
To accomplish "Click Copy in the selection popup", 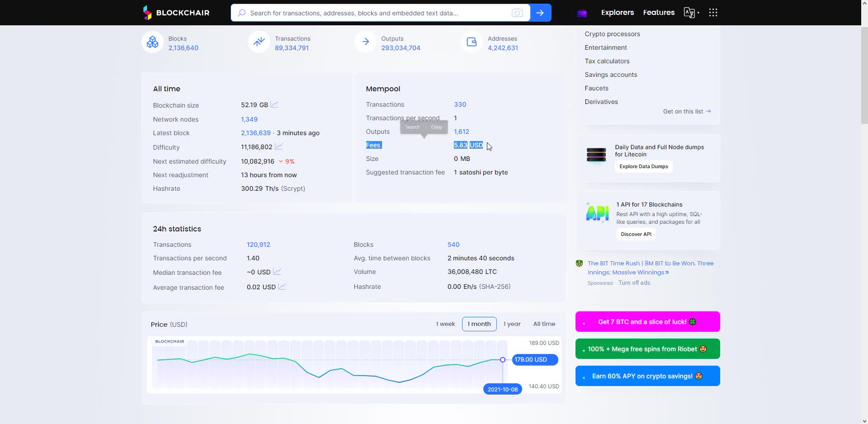I will pos(436,127).
